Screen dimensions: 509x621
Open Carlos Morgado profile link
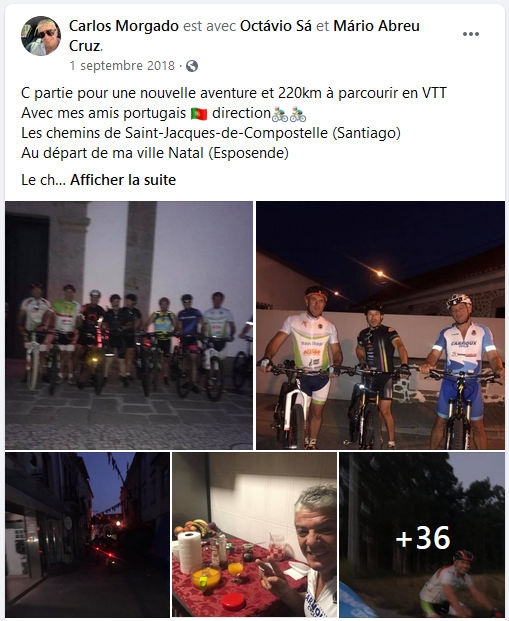[x=124, y=26]
